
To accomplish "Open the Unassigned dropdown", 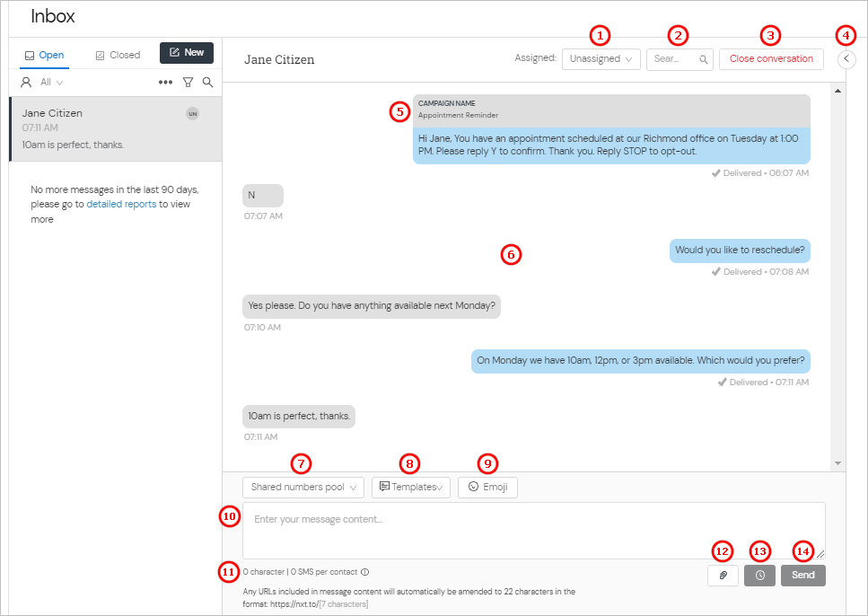I will pyautogui.click(x=601, y=57).
